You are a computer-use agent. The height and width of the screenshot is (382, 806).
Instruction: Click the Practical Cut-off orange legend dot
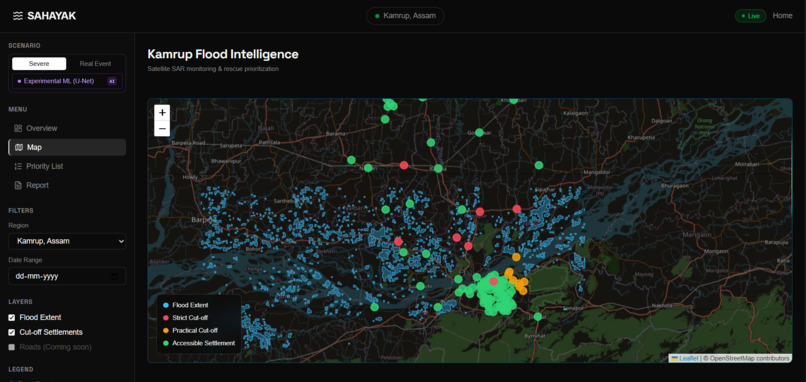click(x=166, y=330)
